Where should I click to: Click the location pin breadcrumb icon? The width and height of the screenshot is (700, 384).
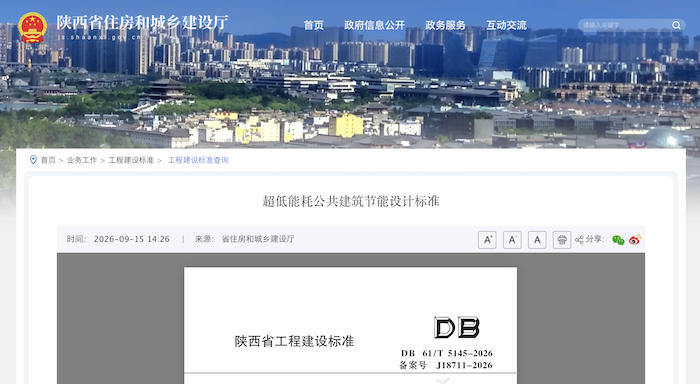tap(33, 160)
